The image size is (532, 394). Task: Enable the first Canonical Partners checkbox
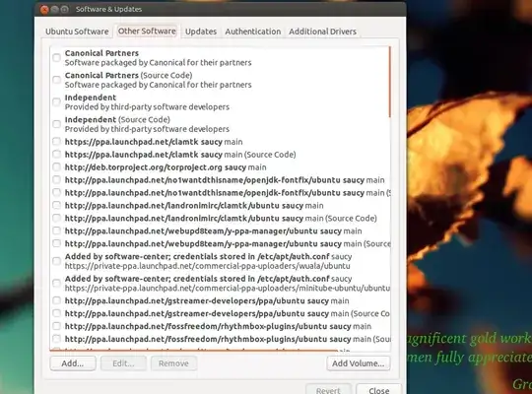point(57,58)
